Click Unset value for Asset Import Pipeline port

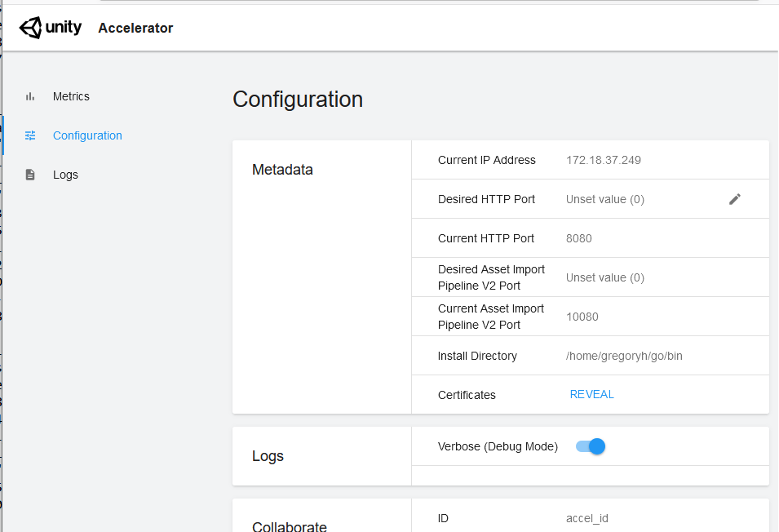pos(604,277)
